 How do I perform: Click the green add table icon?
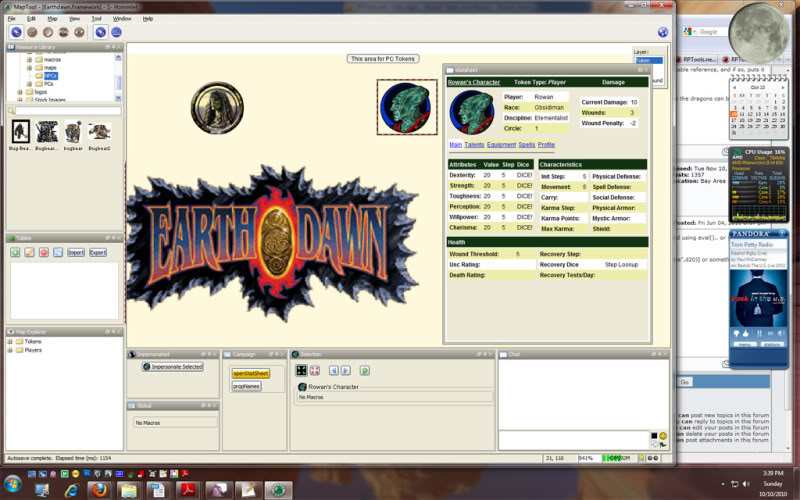coord(15,252)
